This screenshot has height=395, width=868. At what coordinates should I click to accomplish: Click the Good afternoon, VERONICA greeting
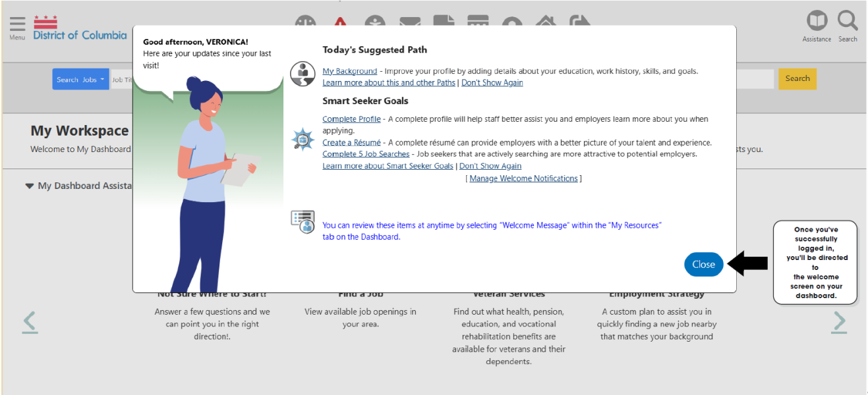196,41
